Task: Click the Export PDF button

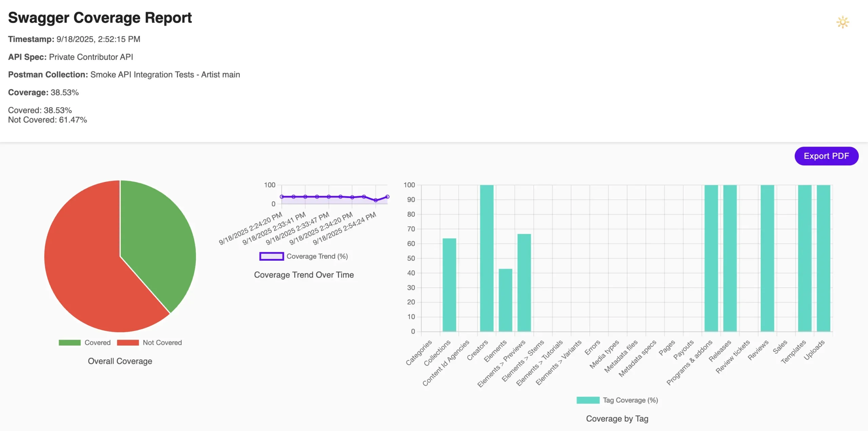Action: click(826, 156)
